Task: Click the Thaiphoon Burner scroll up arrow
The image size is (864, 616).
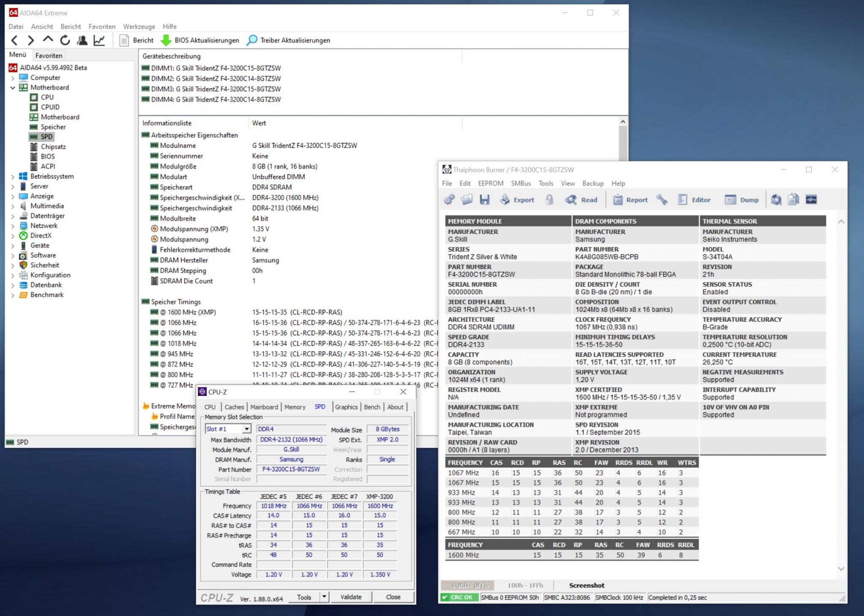Action: tap(841, 222)
